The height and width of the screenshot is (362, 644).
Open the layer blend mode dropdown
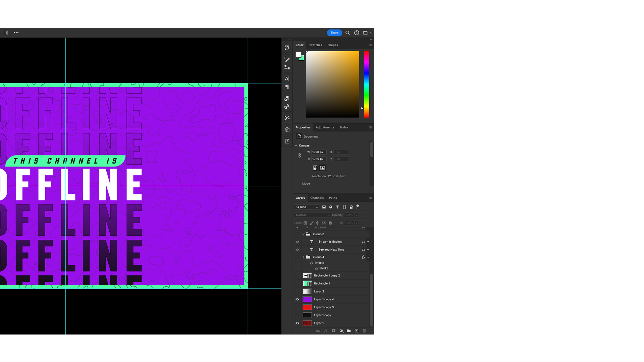312,215
